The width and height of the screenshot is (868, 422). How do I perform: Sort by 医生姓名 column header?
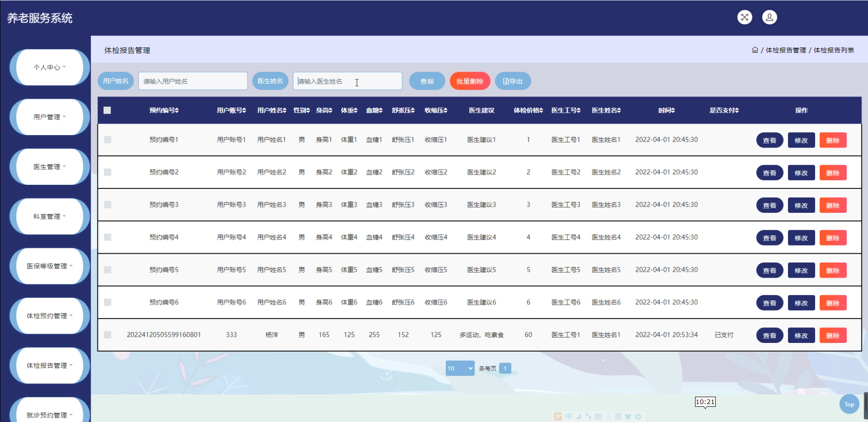606,110
